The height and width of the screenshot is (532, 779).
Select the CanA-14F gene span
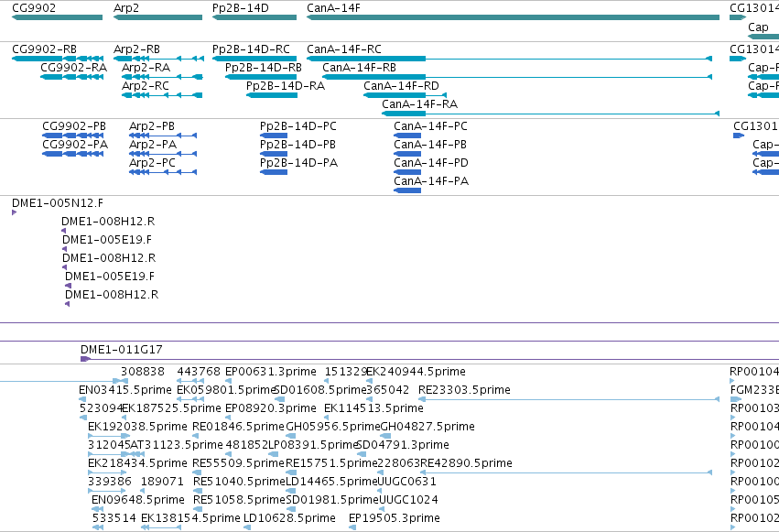[514, 17]
